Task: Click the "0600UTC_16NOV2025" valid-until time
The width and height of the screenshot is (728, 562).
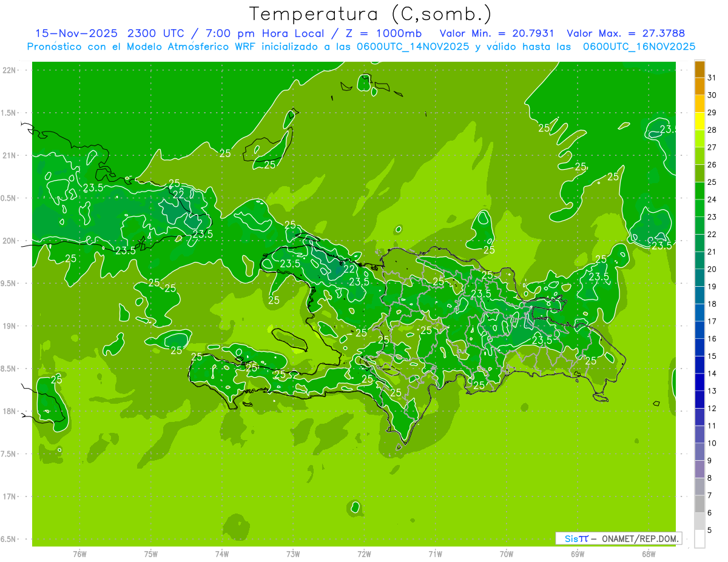Action: pos(639,47)
